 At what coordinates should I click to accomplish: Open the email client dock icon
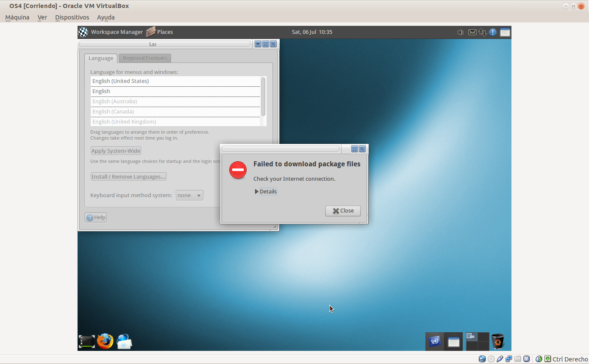pyautogui.click(x=124, y=342)
